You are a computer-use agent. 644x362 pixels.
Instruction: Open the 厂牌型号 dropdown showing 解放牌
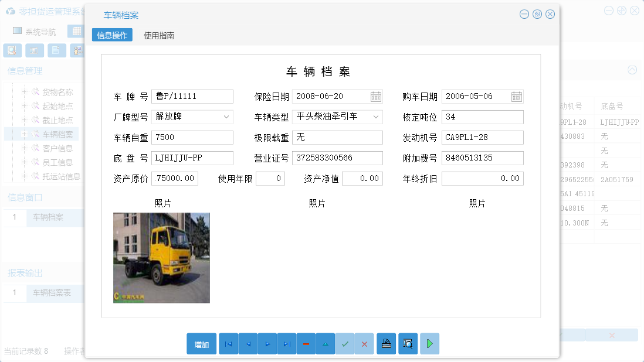click(x=227, y=117)
